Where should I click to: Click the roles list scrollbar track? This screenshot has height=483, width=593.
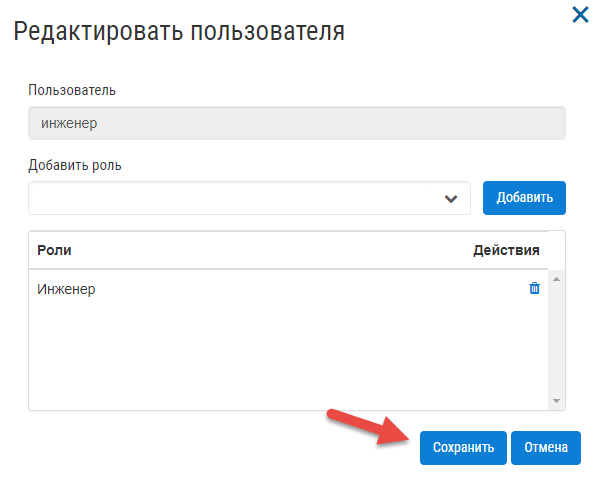pos(556,340)
